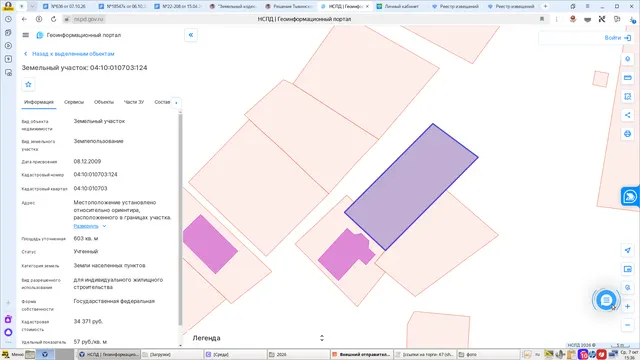Open the tab list dropdown arrow
640x360 pixels.
point(32,7)
